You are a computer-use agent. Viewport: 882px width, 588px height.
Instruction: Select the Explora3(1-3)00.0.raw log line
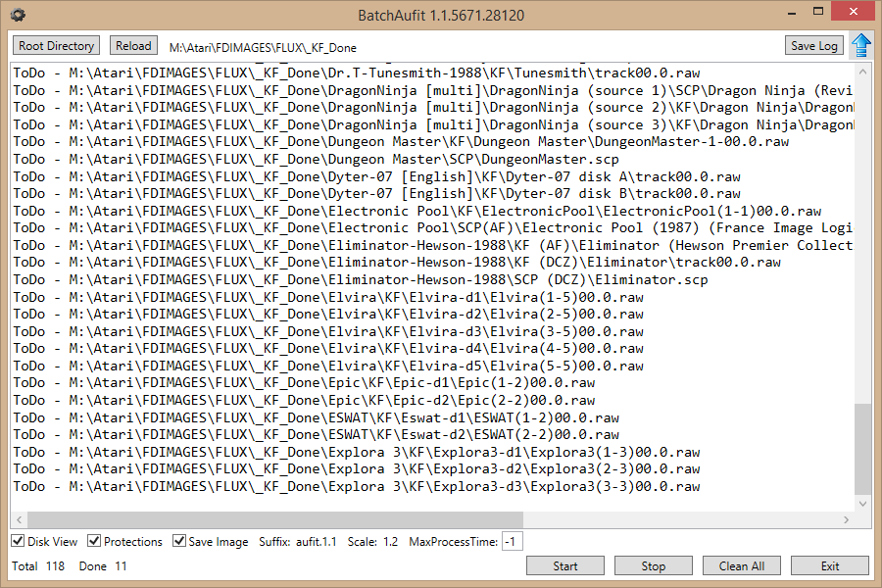[x=356, y=452]
